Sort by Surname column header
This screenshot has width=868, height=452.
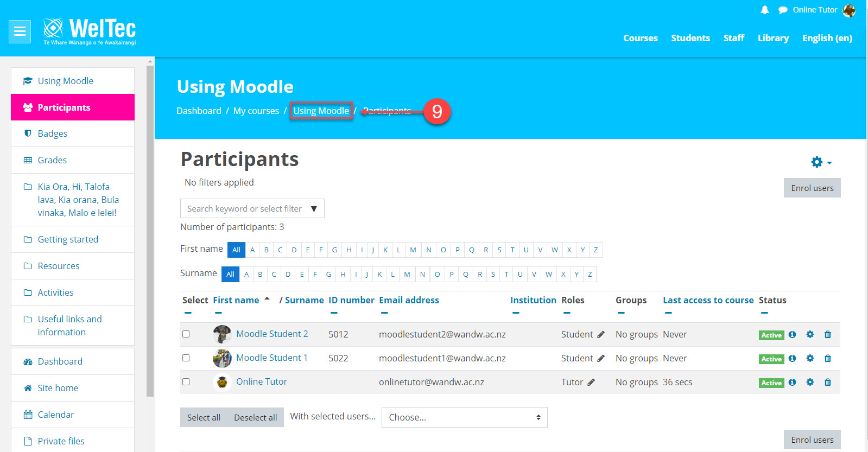click(304, 300)
